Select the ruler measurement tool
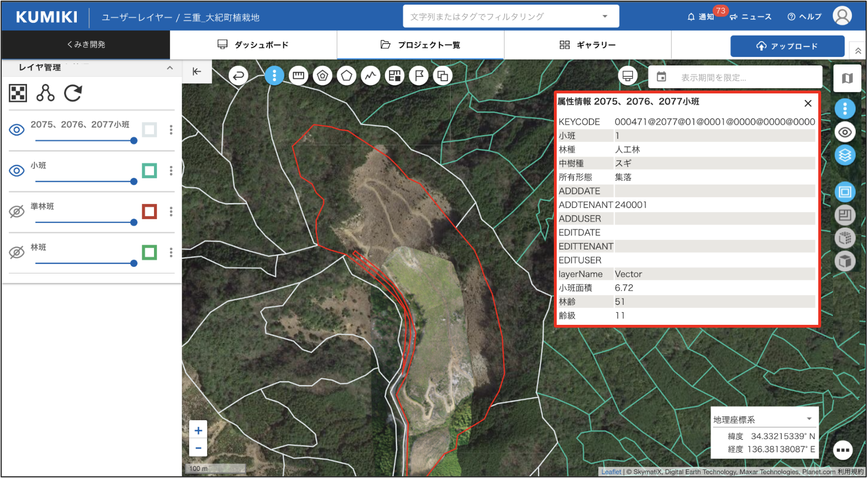Image resolution: width=868 pixels, height=478 pixels. pos(298,76)
